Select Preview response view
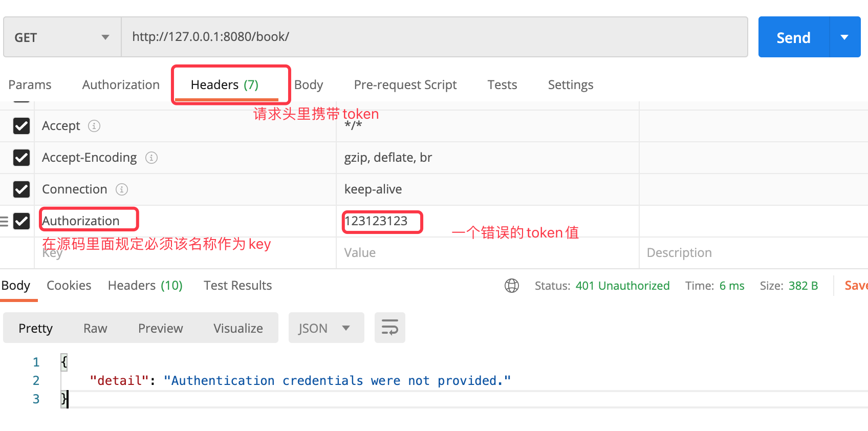Screen dimensions: 868x431 coord(161,328)
